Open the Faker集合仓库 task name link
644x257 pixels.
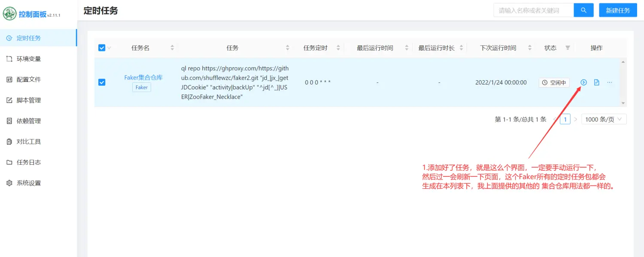pyautogui.click(x=143, y=78)
